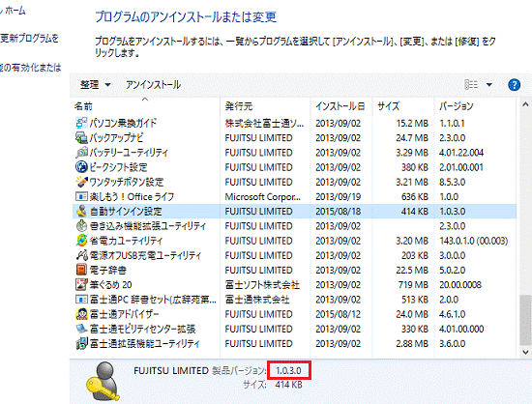
Task: Select the 富士通アドバイザー row name
Action: (124, 314)
